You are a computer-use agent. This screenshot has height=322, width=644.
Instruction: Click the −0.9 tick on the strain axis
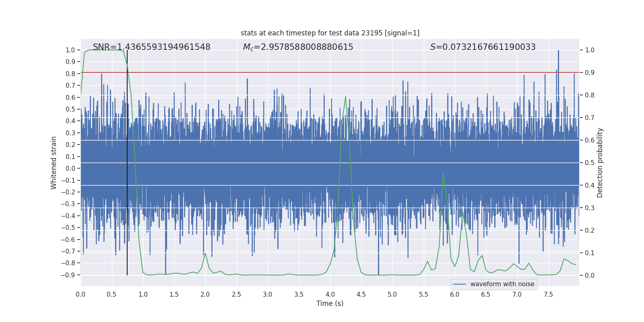tap(70, 275)
